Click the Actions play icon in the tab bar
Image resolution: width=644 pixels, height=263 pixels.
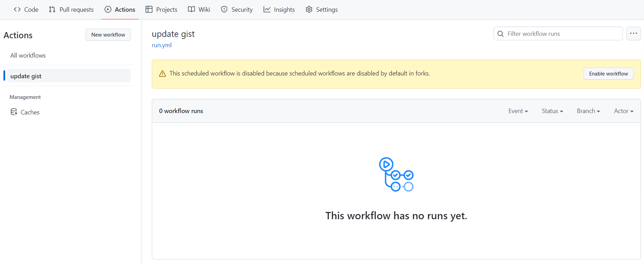pyautogui.click(x=108, y=10)
